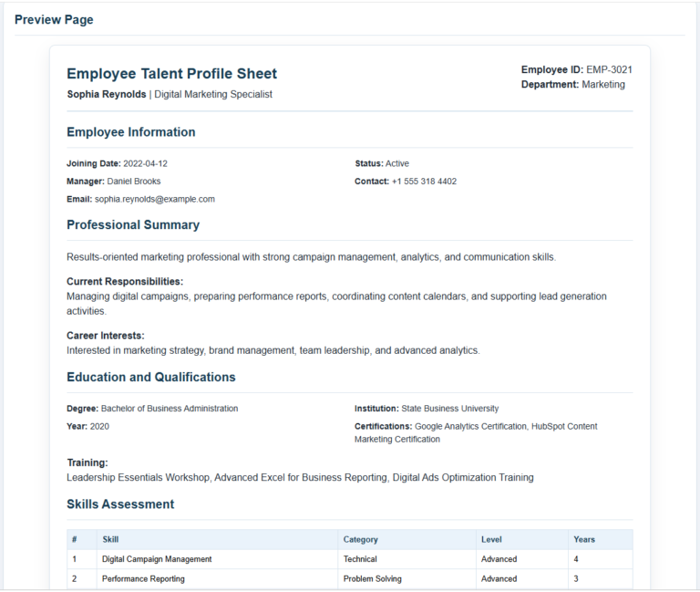Image resolution: width=700 pixels, height=592 pixels.
Task: Click the Preview Page heading
Action: (x=54, y=20)
